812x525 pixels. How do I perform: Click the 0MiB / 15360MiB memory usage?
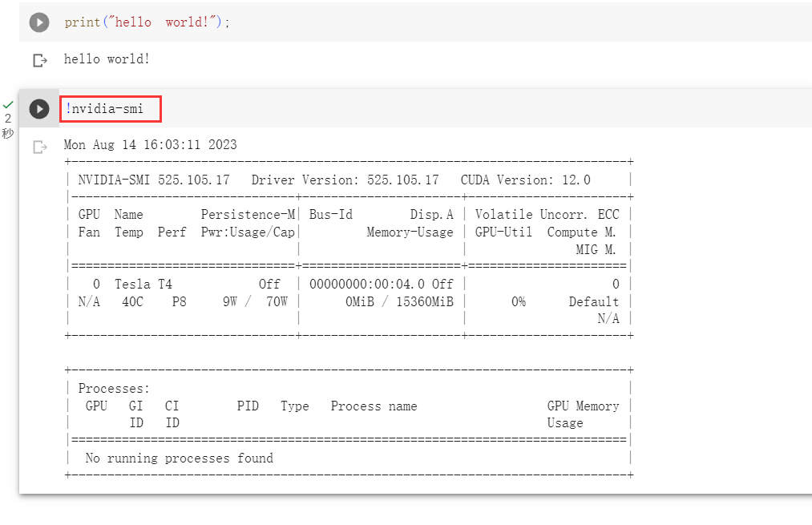[x=399, y=301]
